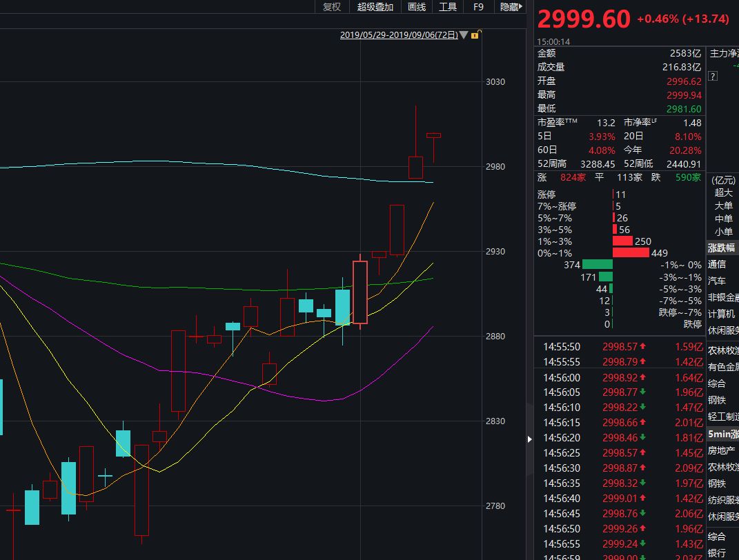Open the 工具 tools menu

(x=448, y=7)
